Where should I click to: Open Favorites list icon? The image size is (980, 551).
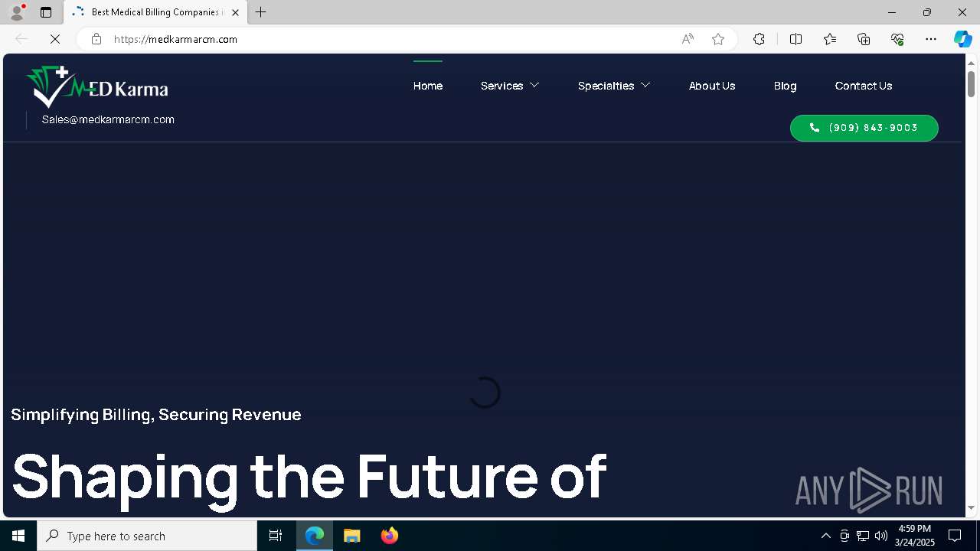pyautogui.click(x=830, y=39)
